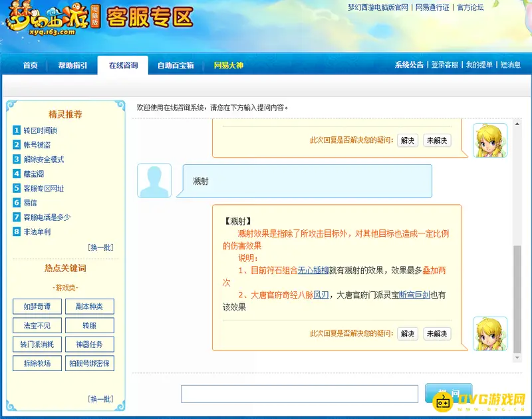Image resolution: width=532 pixels, height=419 pixels.
Task: Open recommended item 藏宝阁
Action: 34,174
